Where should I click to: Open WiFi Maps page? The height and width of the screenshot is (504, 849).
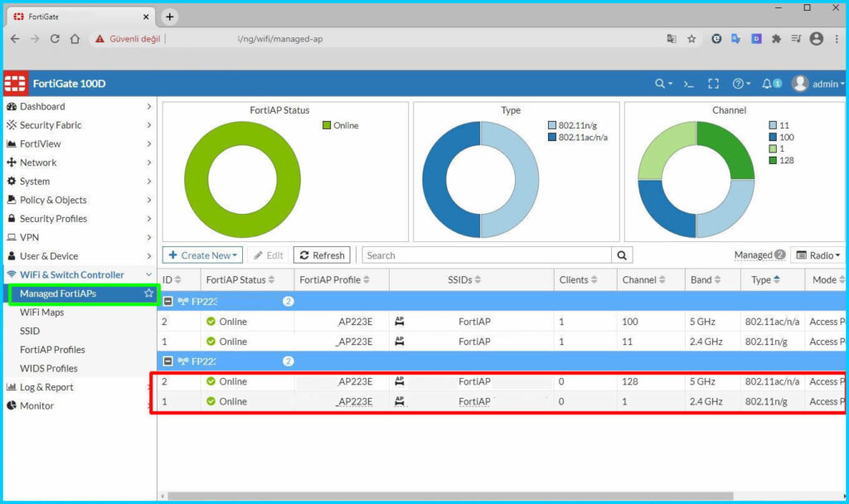point(41,313)
